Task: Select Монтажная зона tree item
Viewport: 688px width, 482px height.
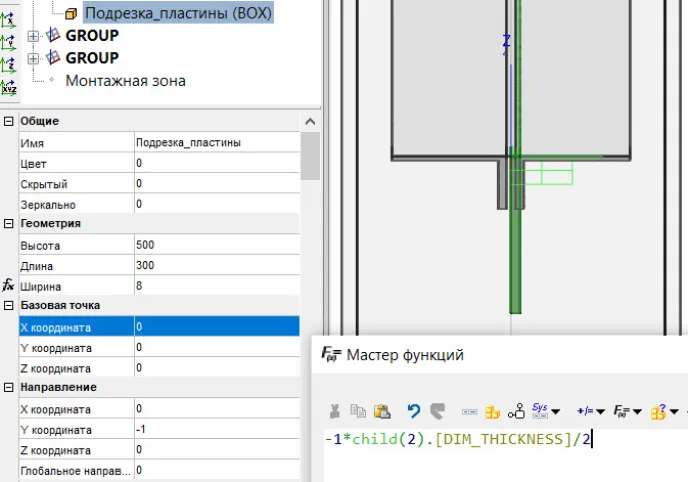Action: tap(125, 80)
